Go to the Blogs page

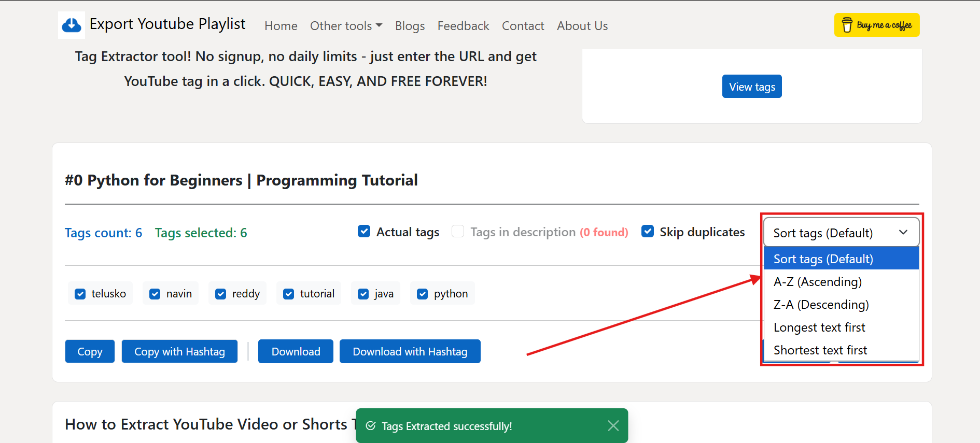click(x=410, y=26)
